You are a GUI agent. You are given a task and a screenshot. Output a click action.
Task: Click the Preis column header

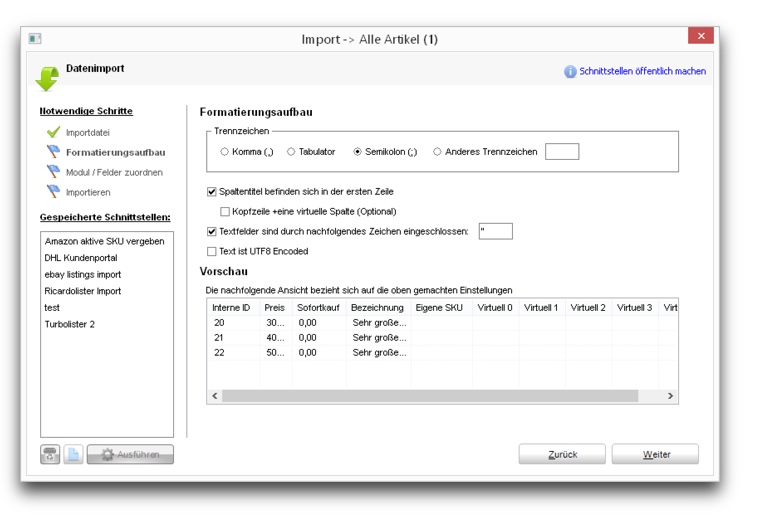tap(276, 308)
